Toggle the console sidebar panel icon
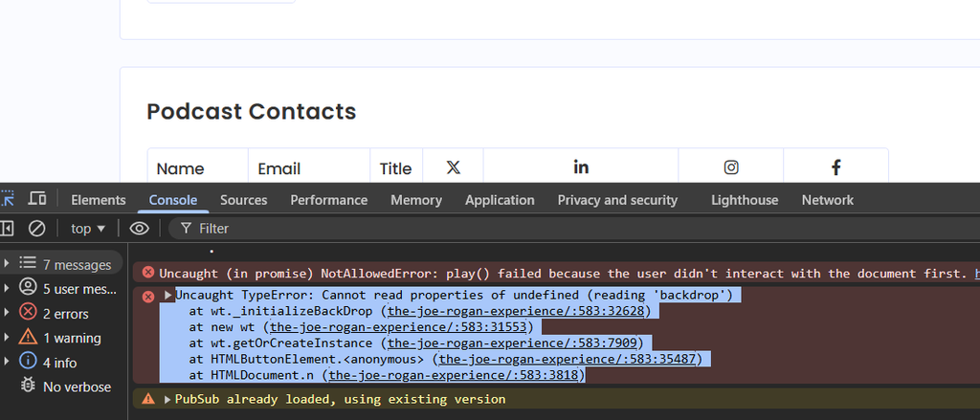 point(7,229)
